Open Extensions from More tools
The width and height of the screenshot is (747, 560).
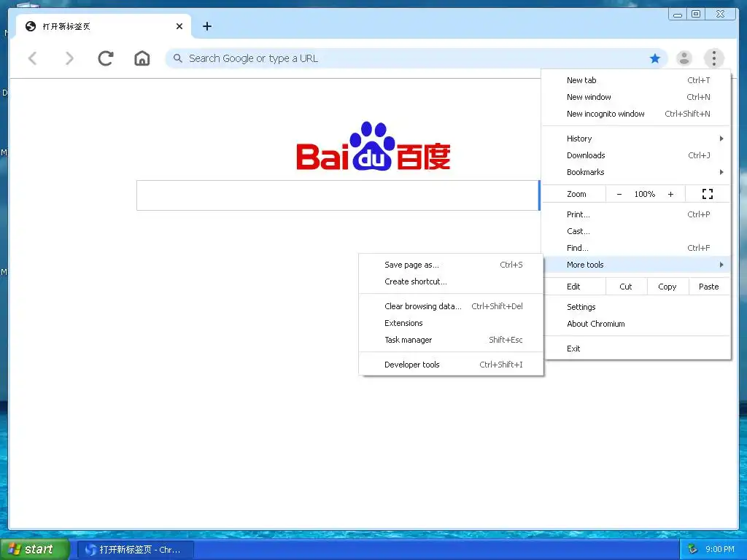451,323
